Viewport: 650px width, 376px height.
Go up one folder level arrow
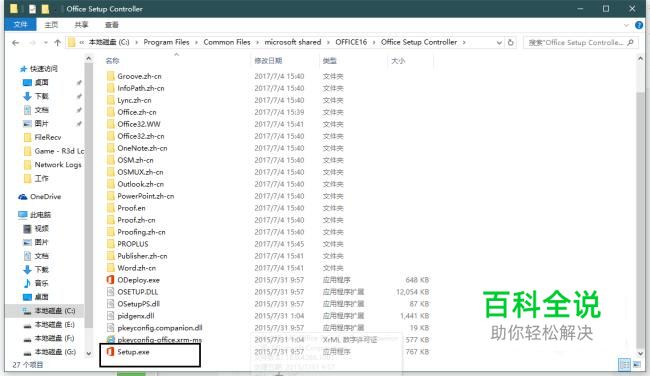point(58,42)
